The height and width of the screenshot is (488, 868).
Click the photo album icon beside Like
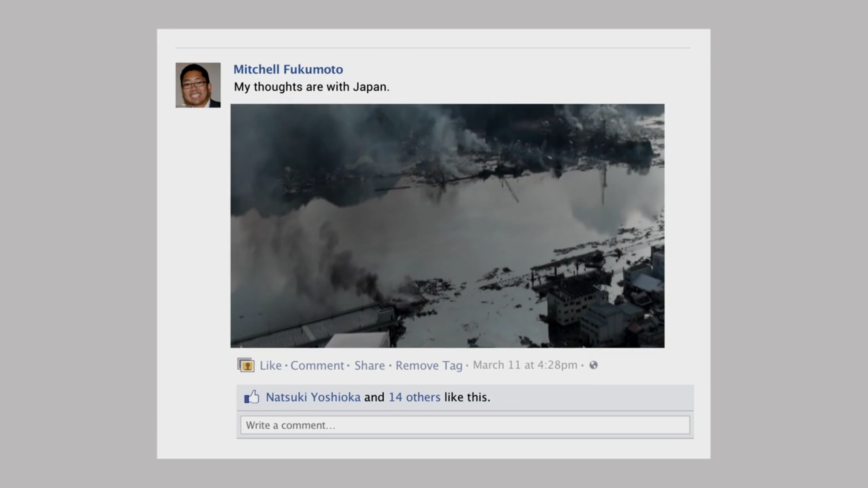(246, 365)
